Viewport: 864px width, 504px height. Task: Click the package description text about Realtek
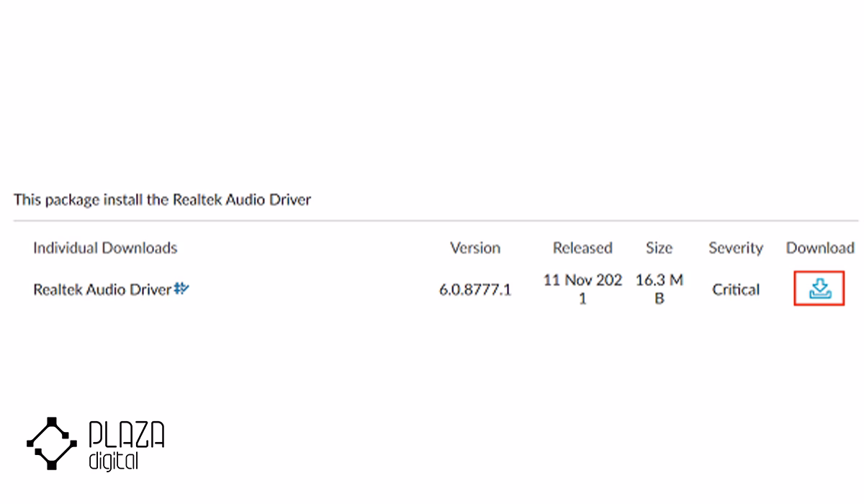point(162,199)
